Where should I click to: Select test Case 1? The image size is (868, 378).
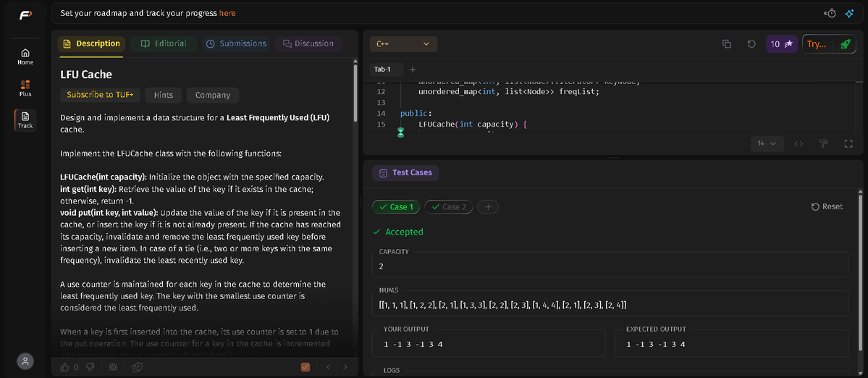[x=396, y=207]
